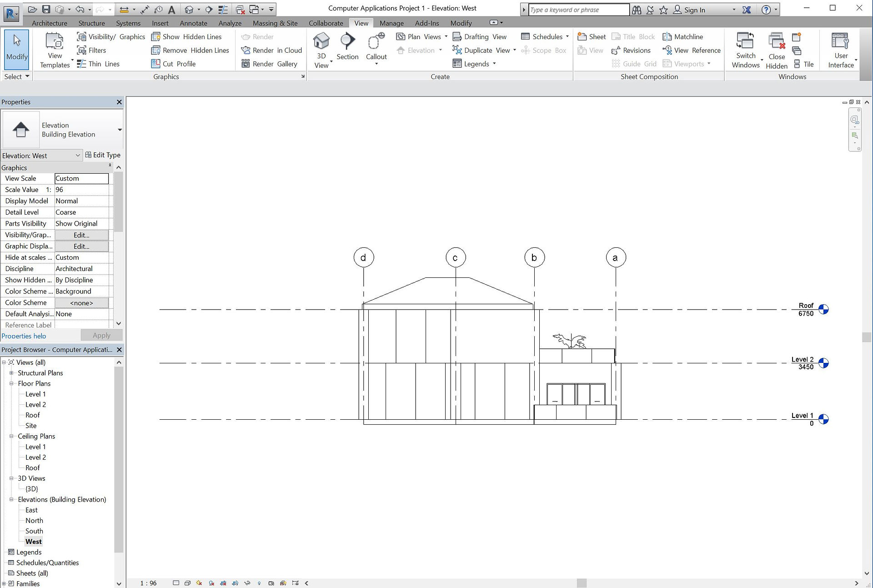Collapse the Floor Plans tree node
The image size is (873, 588).
[12, 383]
